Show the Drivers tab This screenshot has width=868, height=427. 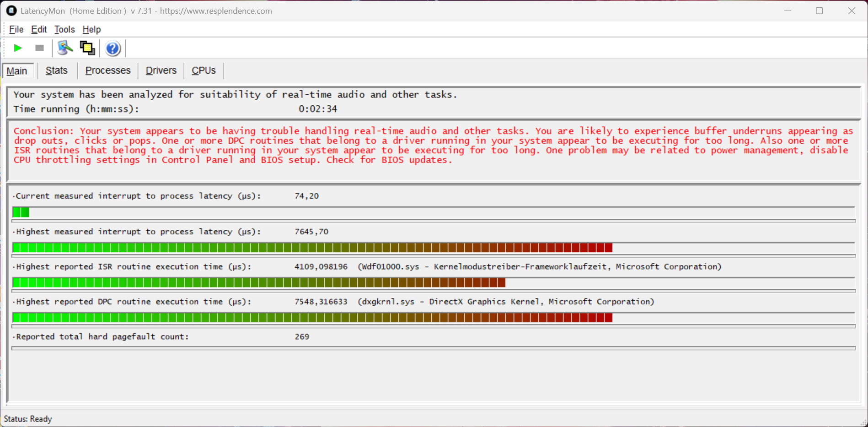tap(161, 70)
